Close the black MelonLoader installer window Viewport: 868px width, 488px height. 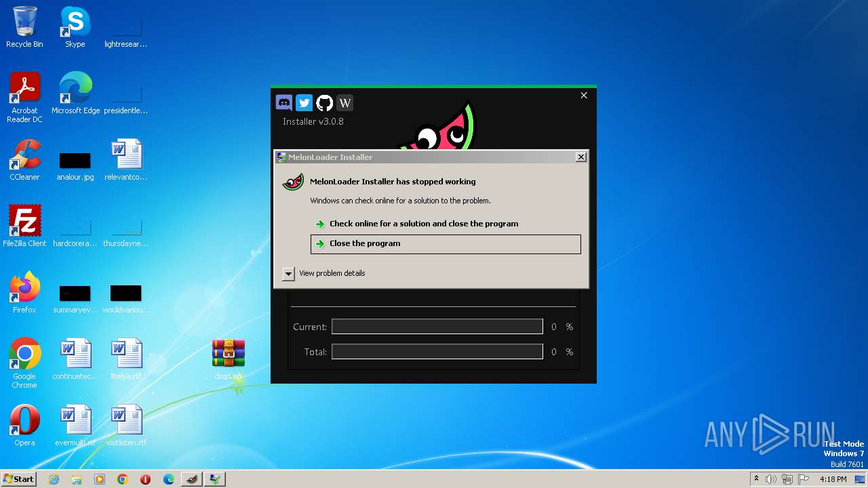(x=584, y=96)
